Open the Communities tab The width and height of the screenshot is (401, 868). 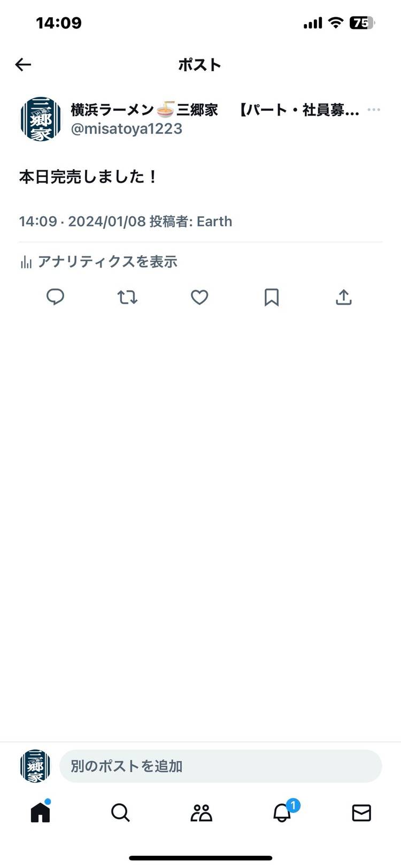coord(201,812)
